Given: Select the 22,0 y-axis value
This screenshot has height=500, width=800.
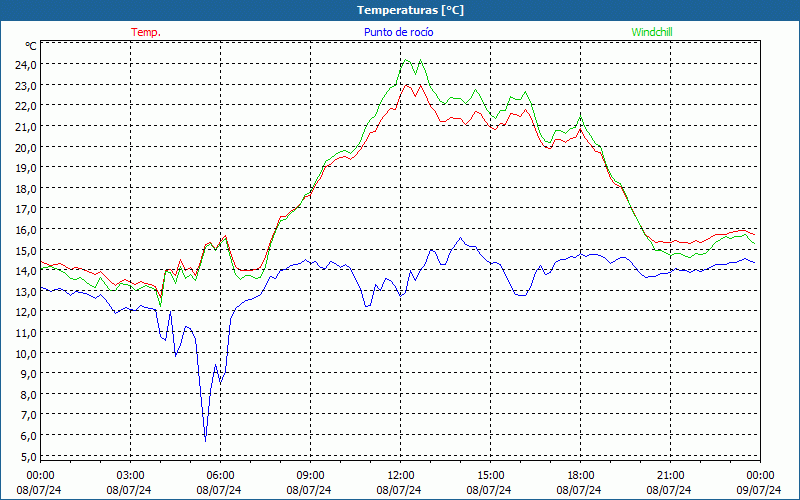Looking at the screenshot, I should coord(26,106).
